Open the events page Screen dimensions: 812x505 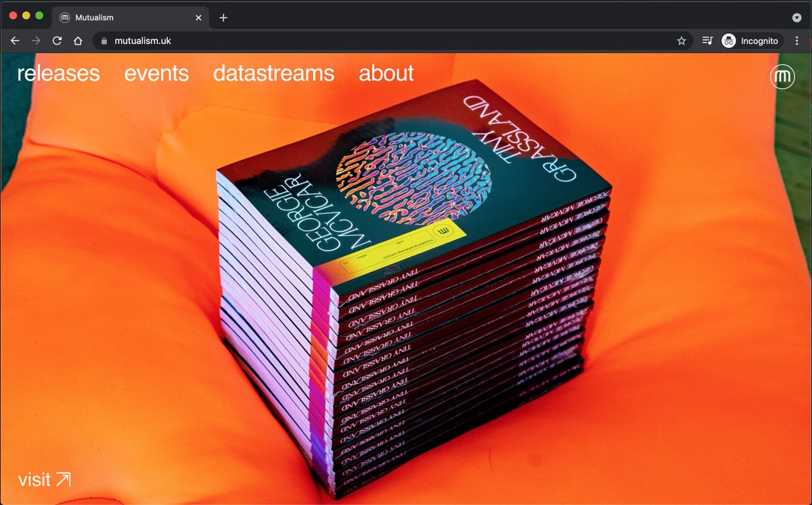[156, 73]
